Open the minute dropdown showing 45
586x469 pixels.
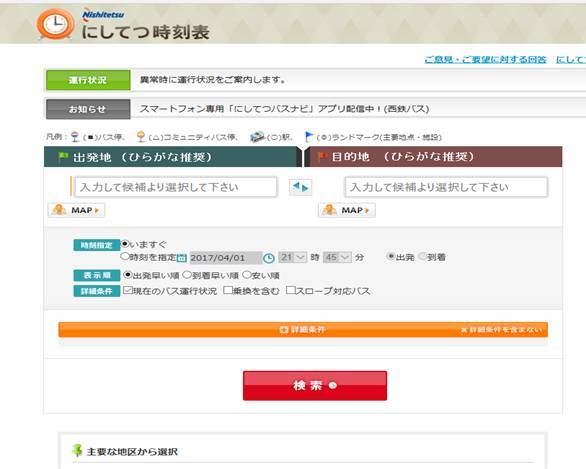[x=337, y=257]
